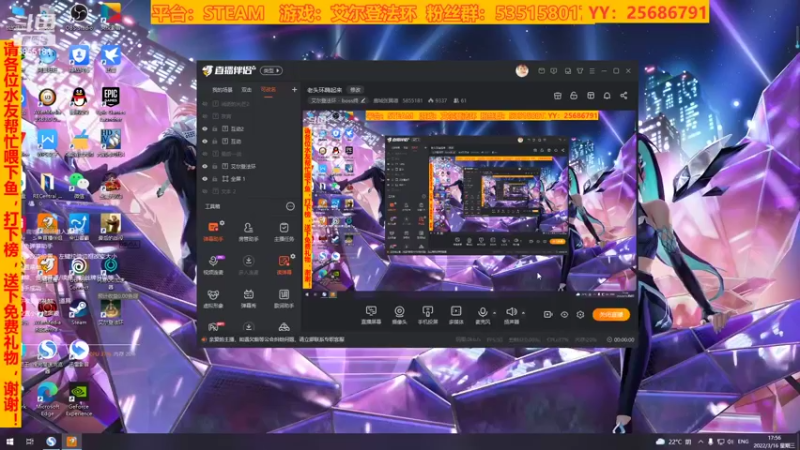Open the 房管助手 tool
The image size is (800, 450).
(x=248, y=231)
